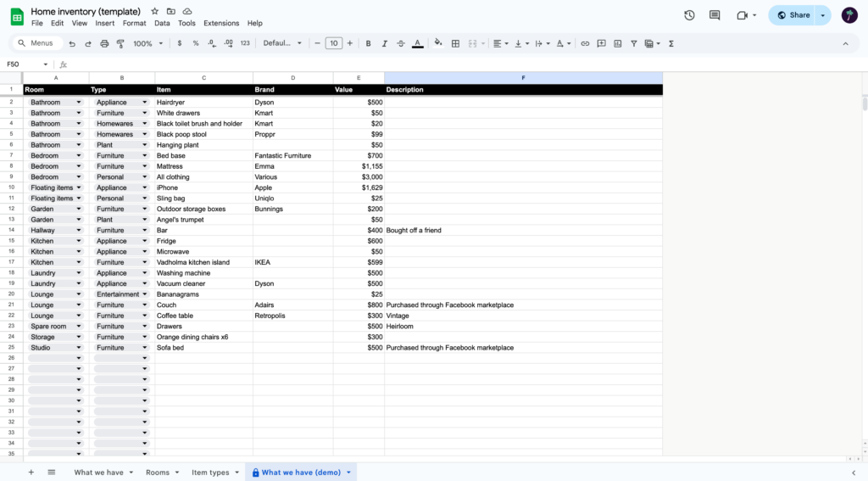
Task: Open the fill color bucket
Action: click(x=438, y=43)
